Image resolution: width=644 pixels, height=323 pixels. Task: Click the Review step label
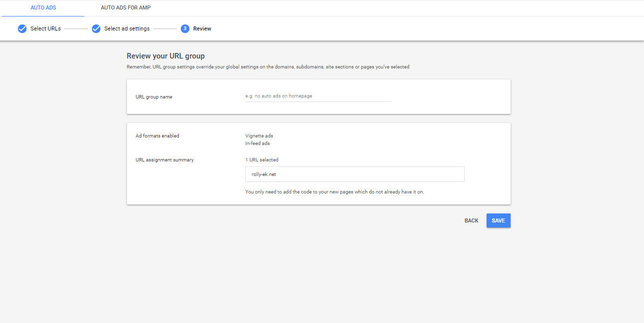click(x=202, y=28)
